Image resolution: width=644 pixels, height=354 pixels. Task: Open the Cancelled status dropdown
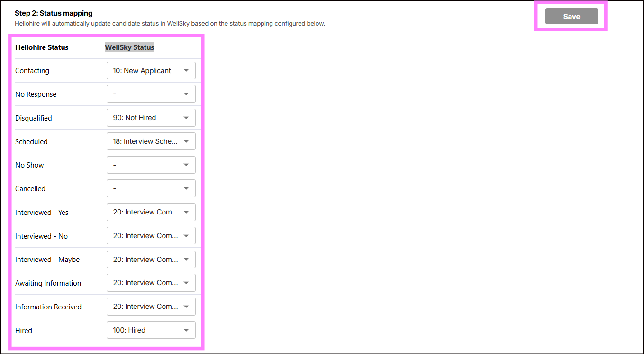tap(151, 188)
